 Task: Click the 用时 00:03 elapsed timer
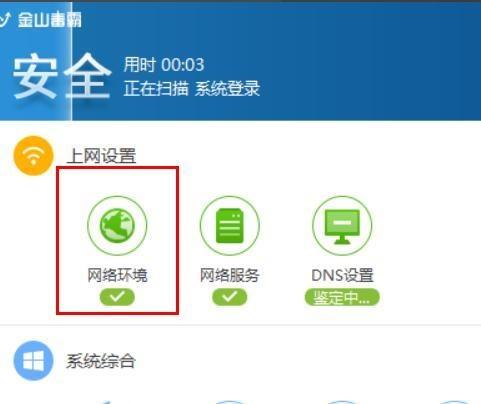164,65
